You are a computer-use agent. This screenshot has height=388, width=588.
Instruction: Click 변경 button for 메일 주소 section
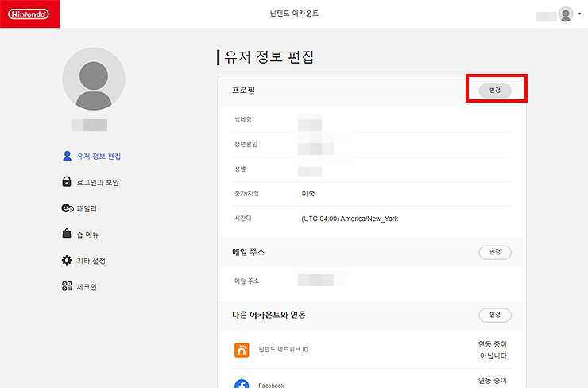[495, 252]
